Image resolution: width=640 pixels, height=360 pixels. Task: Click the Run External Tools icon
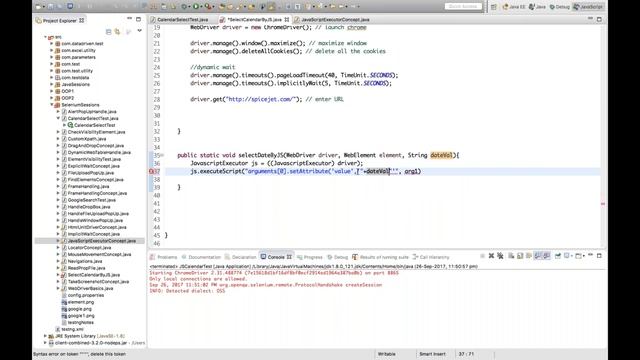point(208,7)
